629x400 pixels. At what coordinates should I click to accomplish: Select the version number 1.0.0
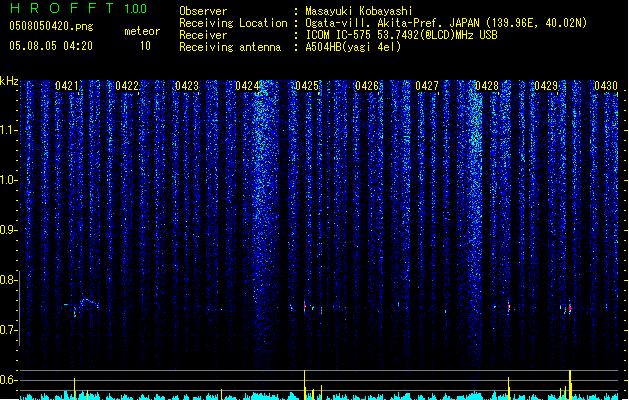[135, 9]
